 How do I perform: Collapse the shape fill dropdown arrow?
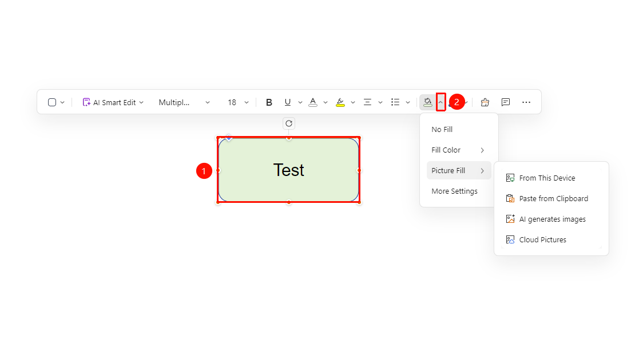(441, 102)
